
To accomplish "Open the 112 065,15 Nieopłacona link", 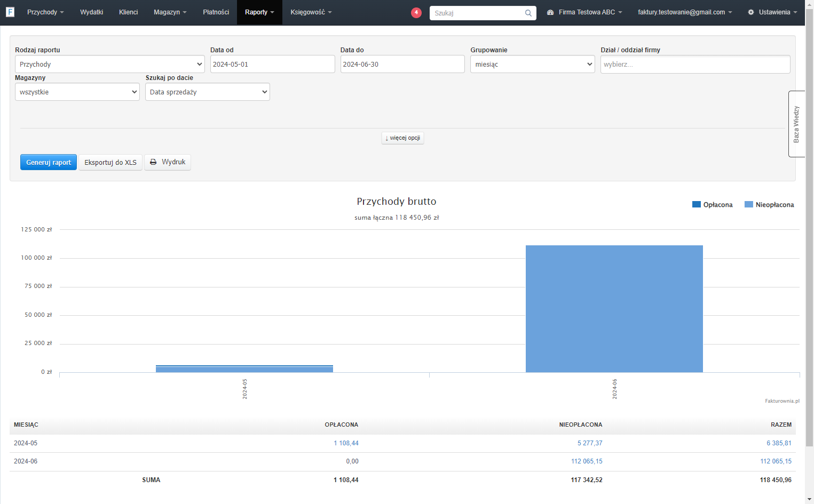I will pos(587,461).
